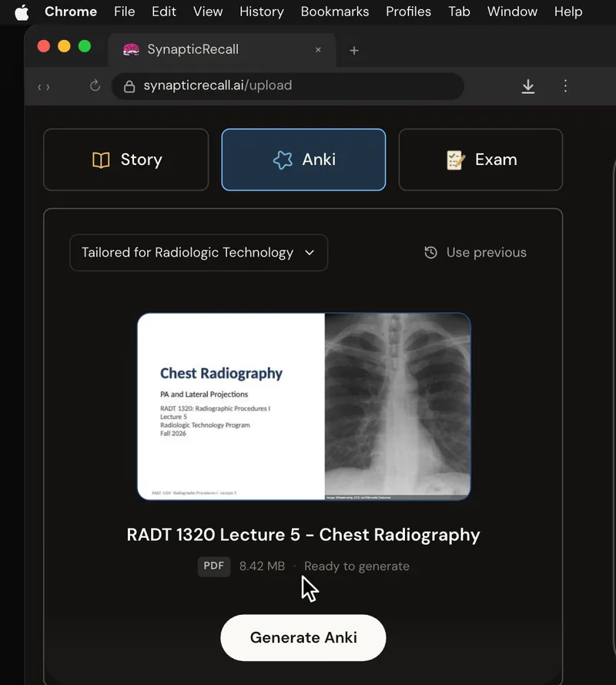Screen dimensions: 616x685
Task: Open the Chrome application menu
Action: tap(71, 12)
